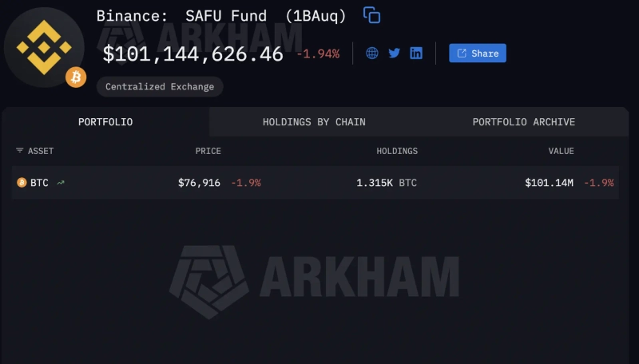The width and height of the screenshot is (639, 364).
Task: Copy the SAFU Fund wallet address
Action: tap(371, 15)
